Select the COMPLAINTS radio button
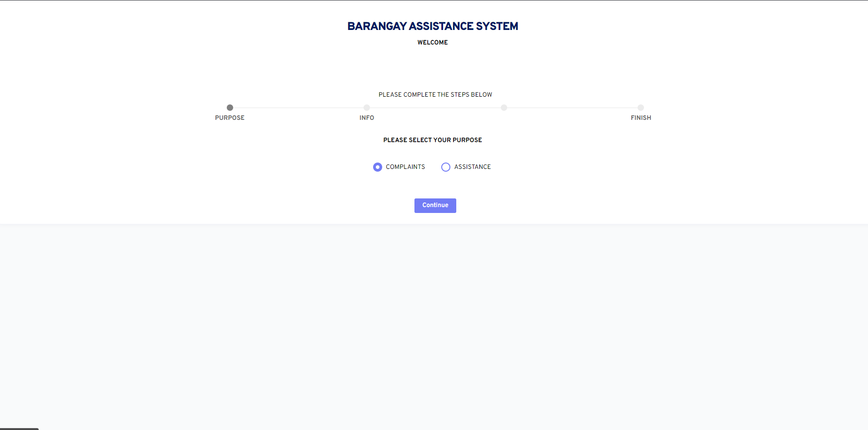 coord(378,167)
